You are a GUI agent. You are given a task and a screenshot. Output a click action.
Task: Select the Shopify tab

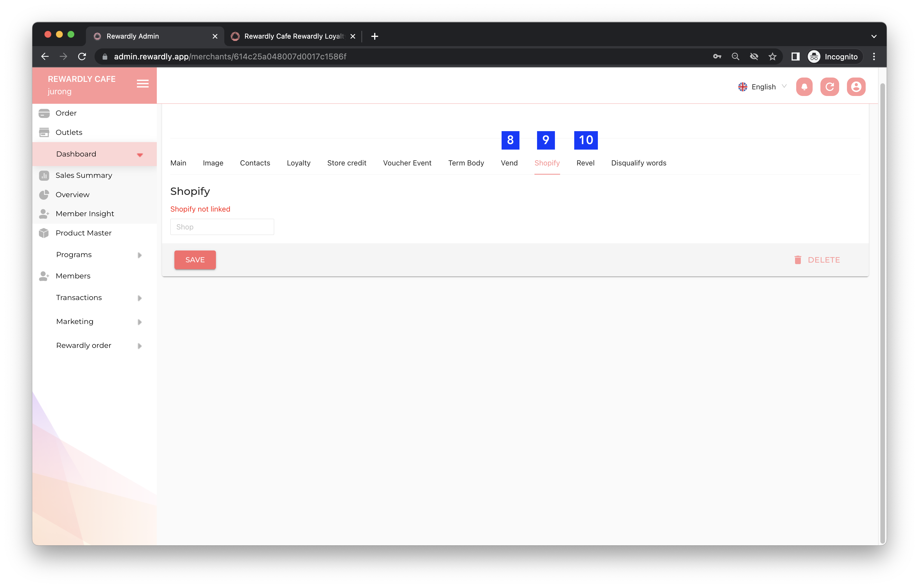547,163
